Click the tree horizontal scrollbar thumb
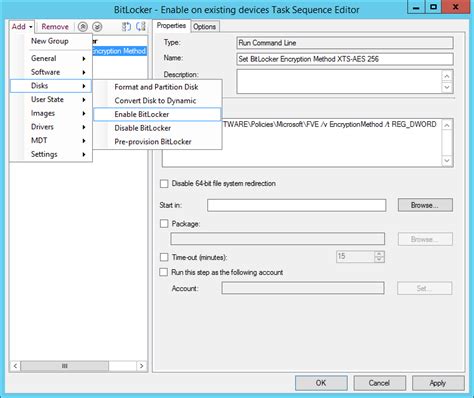The image size is (474, 398). click(65, 366)
